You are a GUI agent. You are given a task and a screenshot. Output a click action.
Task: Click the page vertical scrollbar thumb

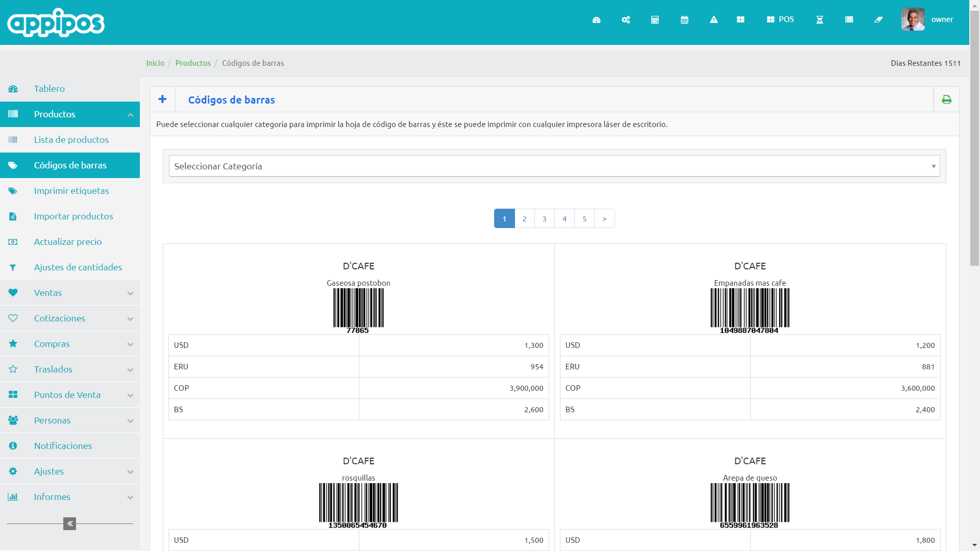pos(974,138)
